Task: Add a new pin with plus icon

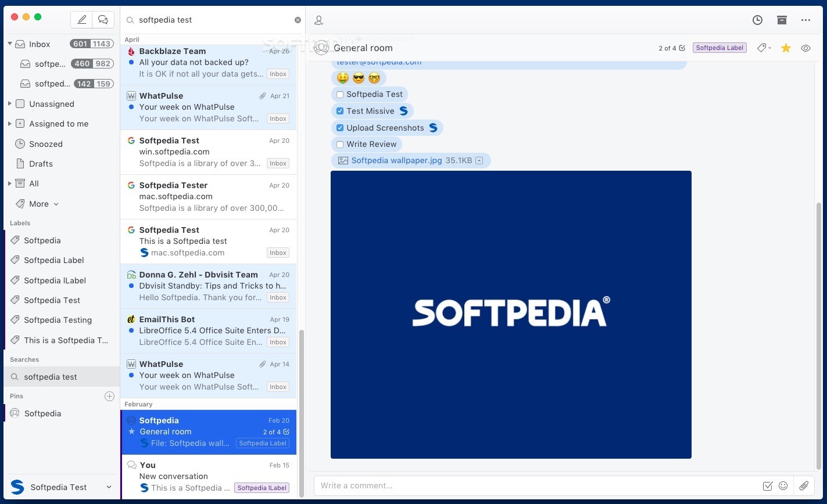Action: (109, 396)
